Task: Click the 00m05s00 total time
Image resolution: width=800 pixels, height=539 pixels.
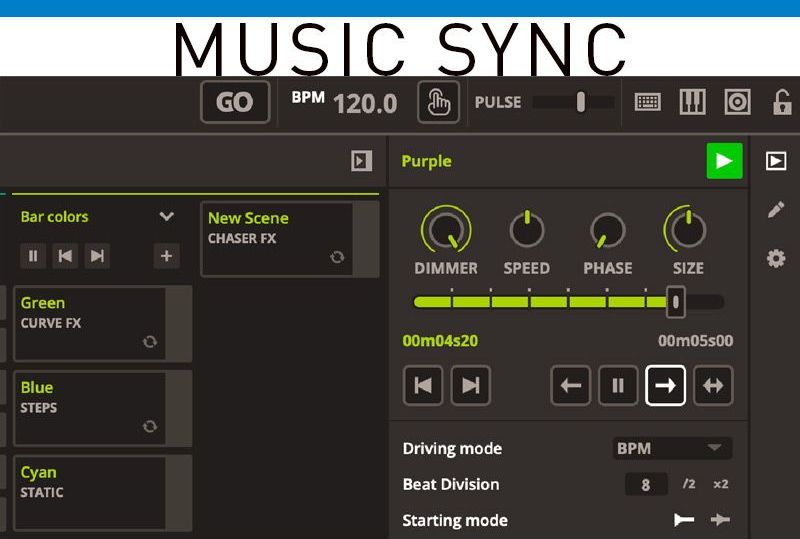Action: point(695,340)
